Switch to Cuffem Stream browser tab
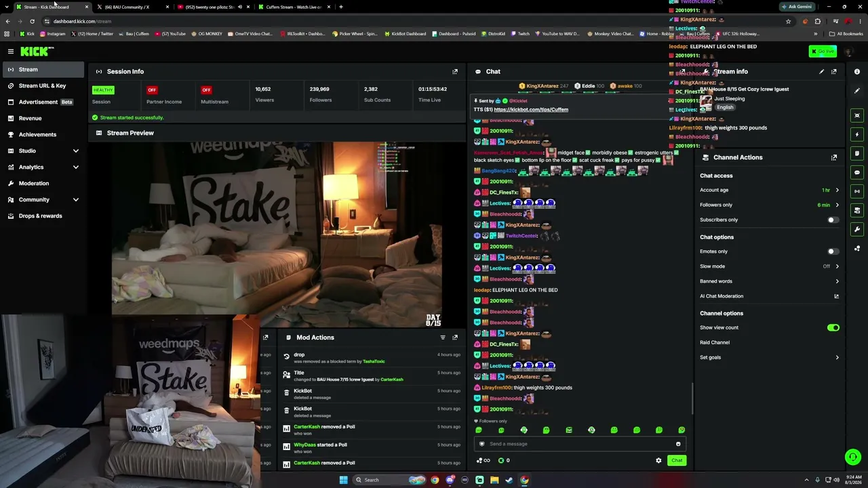 [293, 7]
